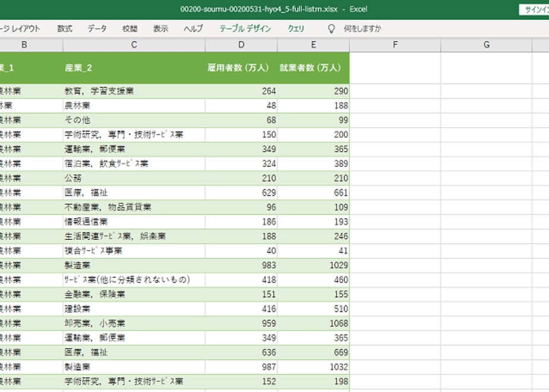Screen dimensions: 549x392
Task: Switch to the 表示 tab
Action: [x=160, y=29]
